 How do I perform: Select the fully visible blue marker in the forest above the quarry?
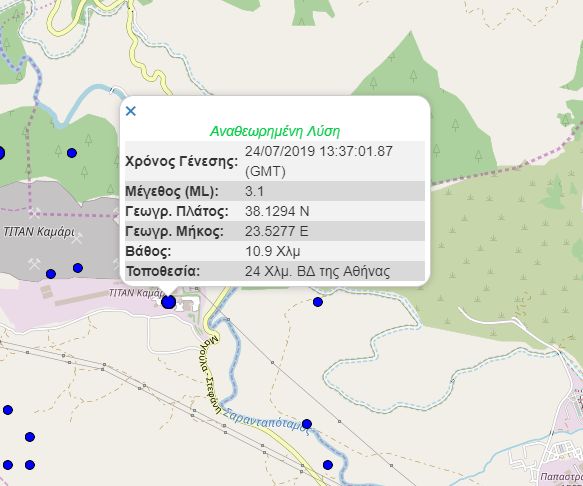point(72,153)
